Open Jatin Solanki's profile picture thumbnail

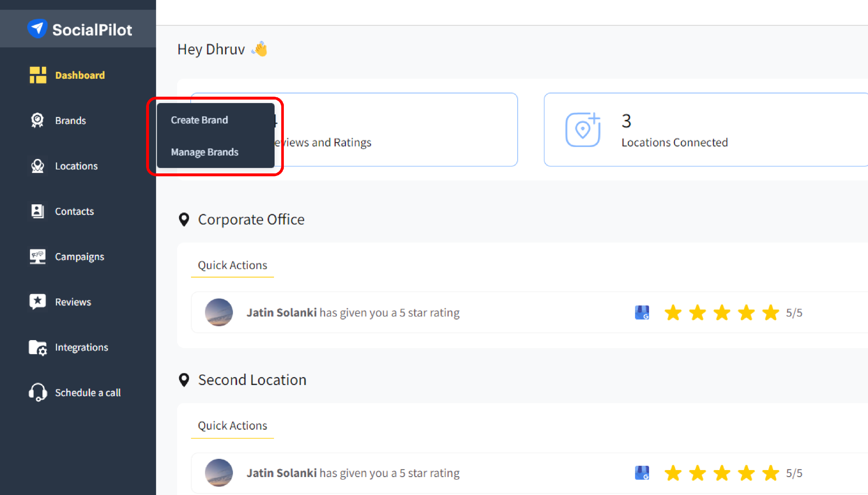[x=219, y=312]
